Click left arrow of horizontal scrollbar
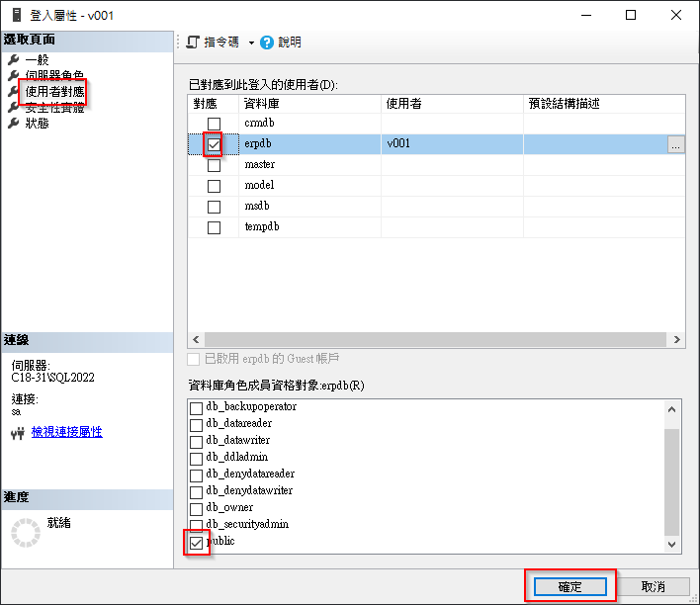 point(196,340)
